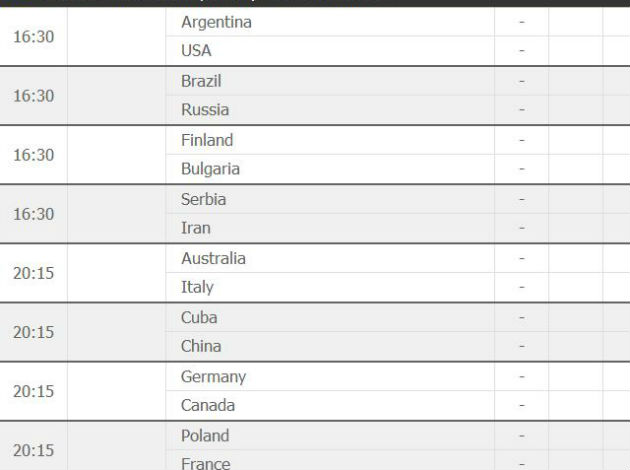Click the score dash in Germany's row

tap(521, 377)
